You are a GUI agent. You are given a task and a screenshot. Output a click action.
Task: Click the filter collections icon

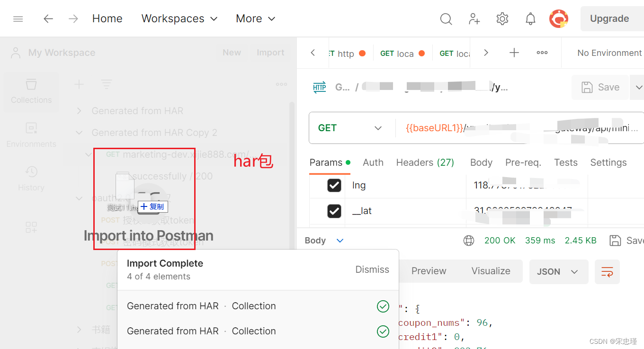click(107, 84)
